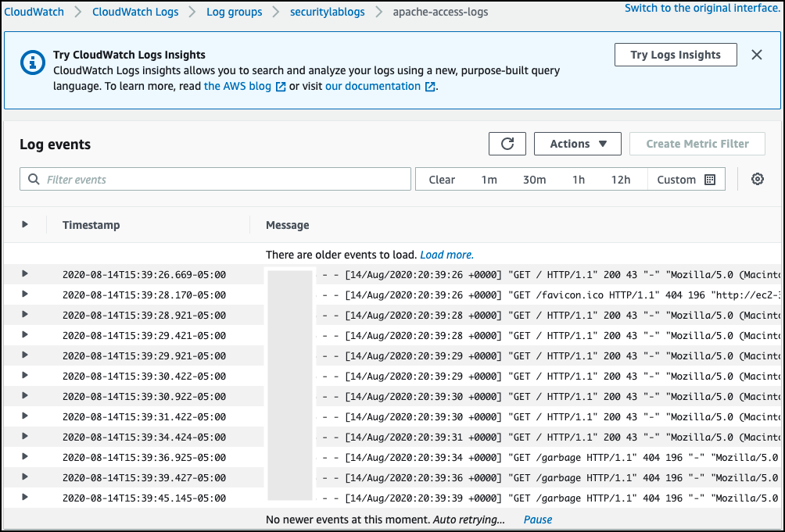Click timestamp 2020-08-14T15:39:26.669-05:00

(144, 274)
